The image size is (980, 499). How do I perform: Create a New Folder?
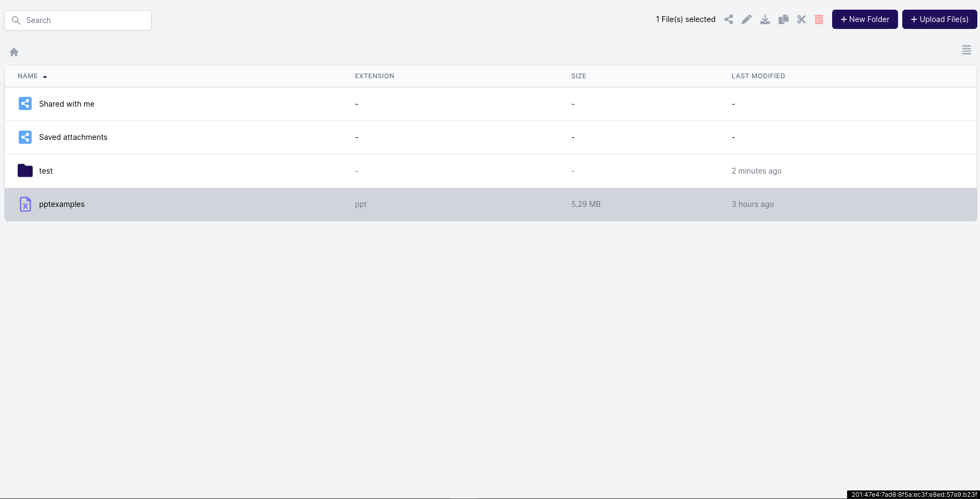tap(865, 19)
